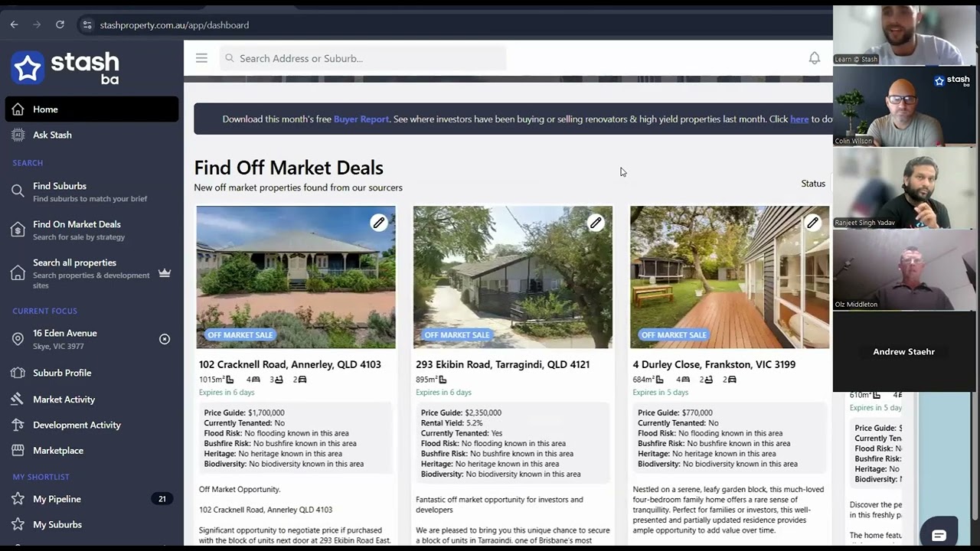Click the Home house icon in sidebar
The height and width of the screenshot is (551, 980).
(18, 109)
